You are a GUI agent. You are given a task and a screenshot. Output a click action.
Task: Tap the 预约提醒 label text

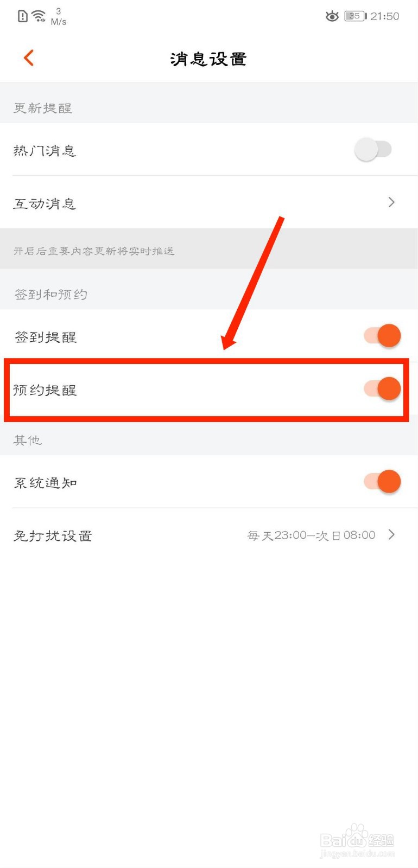pos(45,390)
